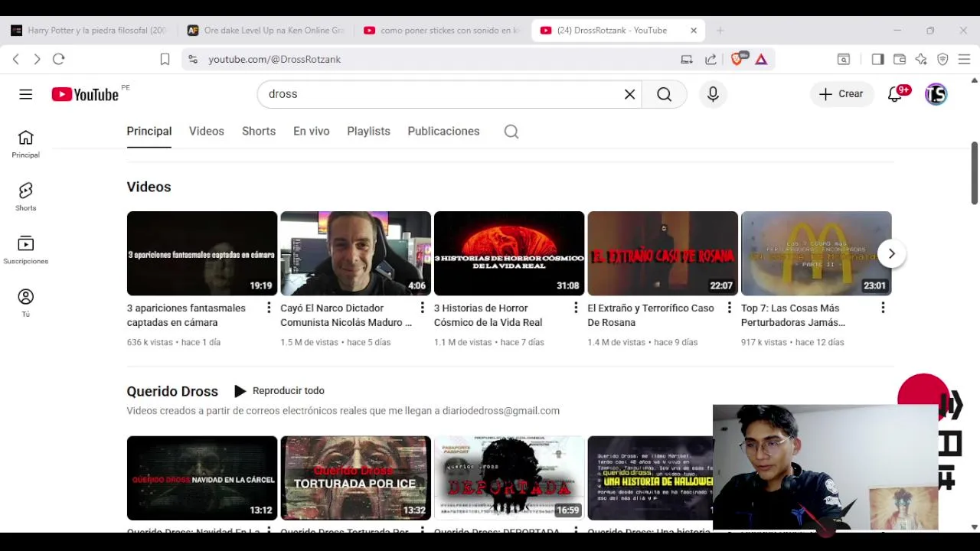This screenshot has height=551, width=980.
Task: Switch to the Videos channel tab
Action: 207,131
